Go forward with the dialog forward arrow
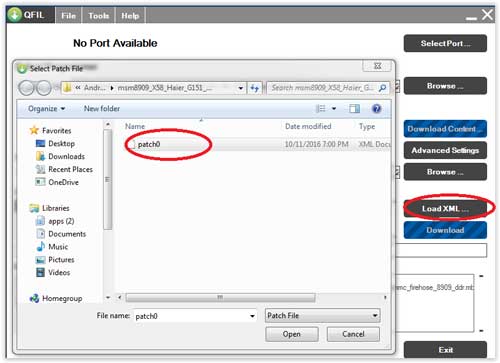The image size is (500, 363). (x=44, y=88)
